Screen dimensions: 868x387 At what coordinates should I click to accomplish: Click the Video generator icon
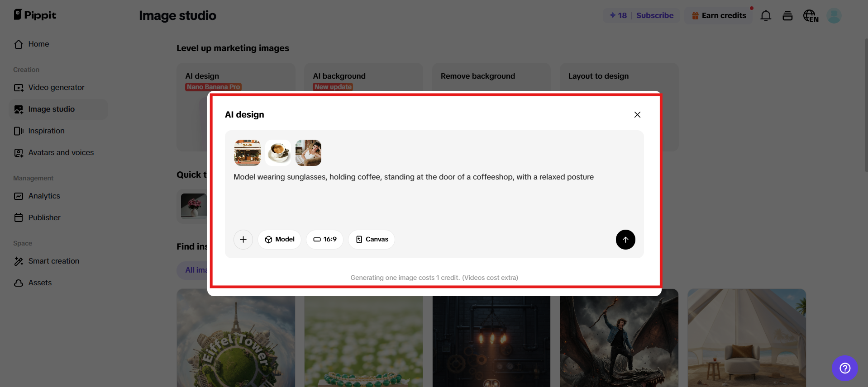19,87
